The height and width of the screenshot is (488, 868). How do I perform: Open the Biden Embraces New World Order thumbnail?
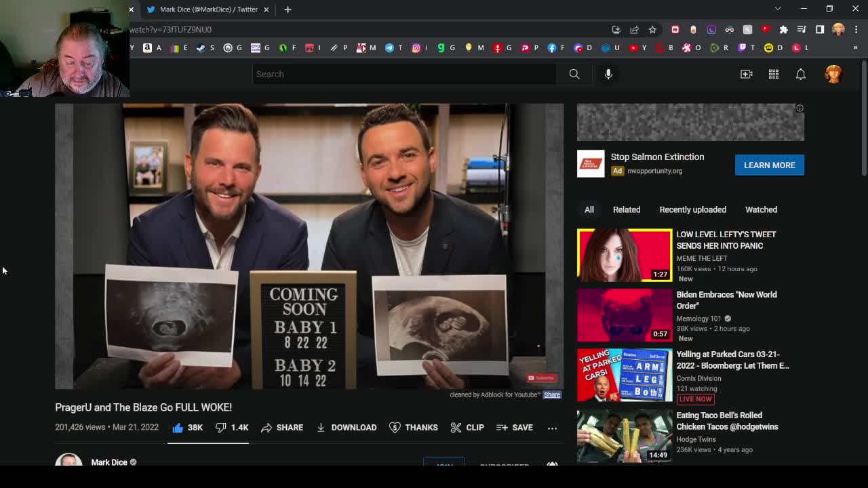point(625,315)
